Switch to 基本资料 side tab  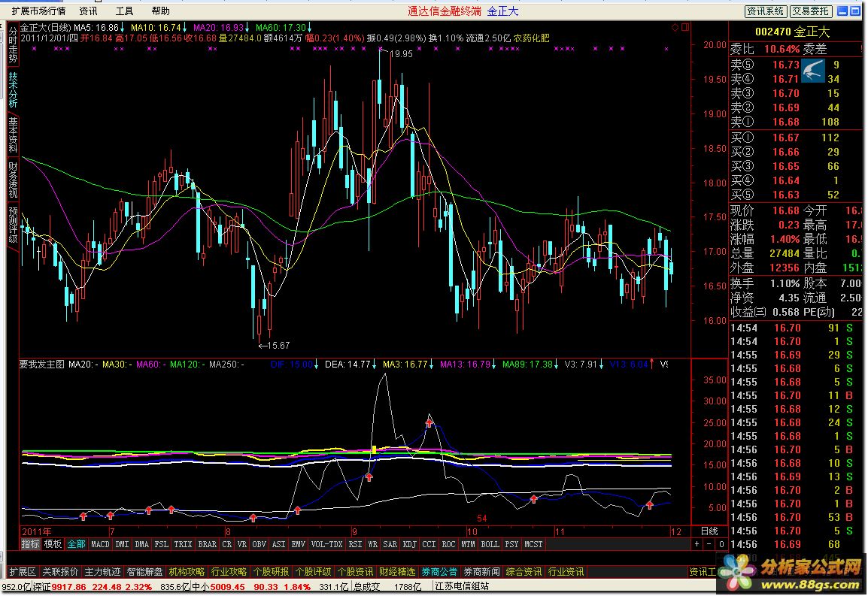[13, 135]
